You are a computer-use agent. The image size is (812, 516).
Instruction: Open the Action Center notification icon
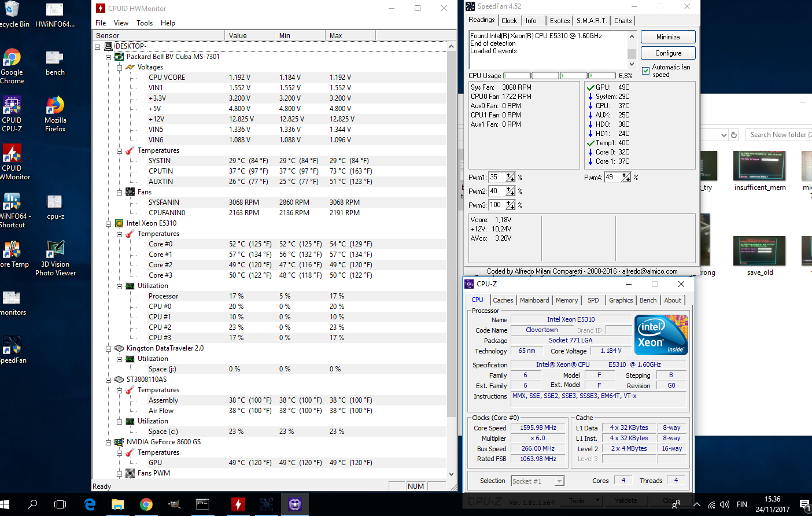click(804, 504)
